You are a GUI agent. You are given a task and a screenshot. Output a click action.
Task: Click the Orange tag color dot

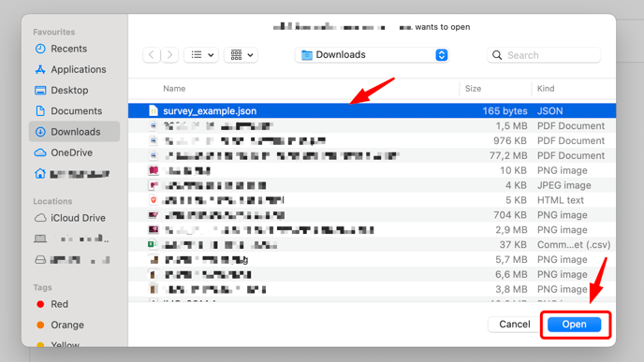(x=40, y=326)
